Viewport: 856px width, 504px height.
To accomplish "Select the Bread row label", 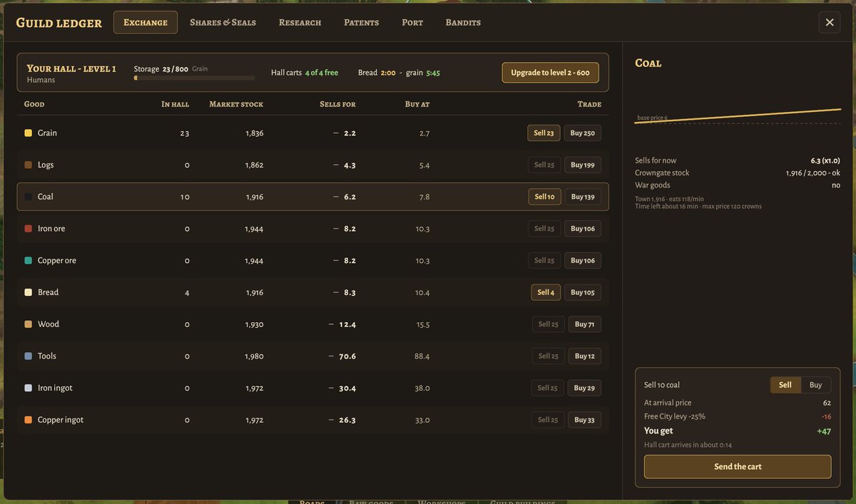I will (x=48, y=292).
